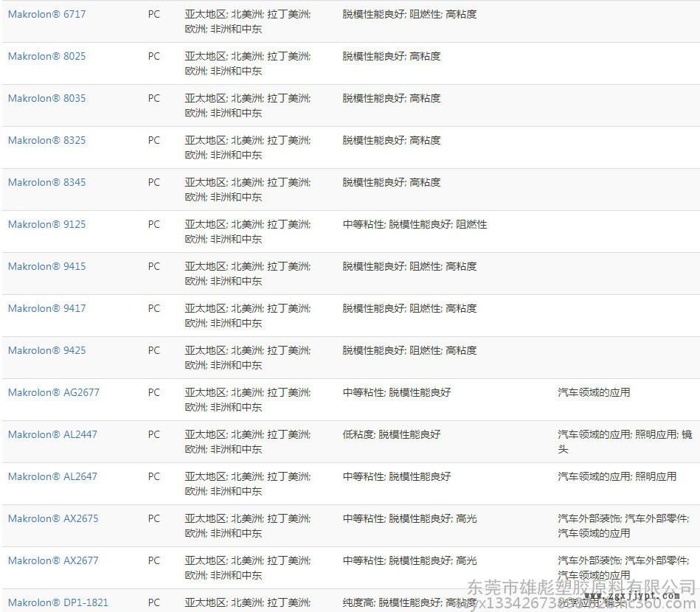700x612 pixels.
Task: Select the Makrolon® 9417 link
Action: [46, 308]
